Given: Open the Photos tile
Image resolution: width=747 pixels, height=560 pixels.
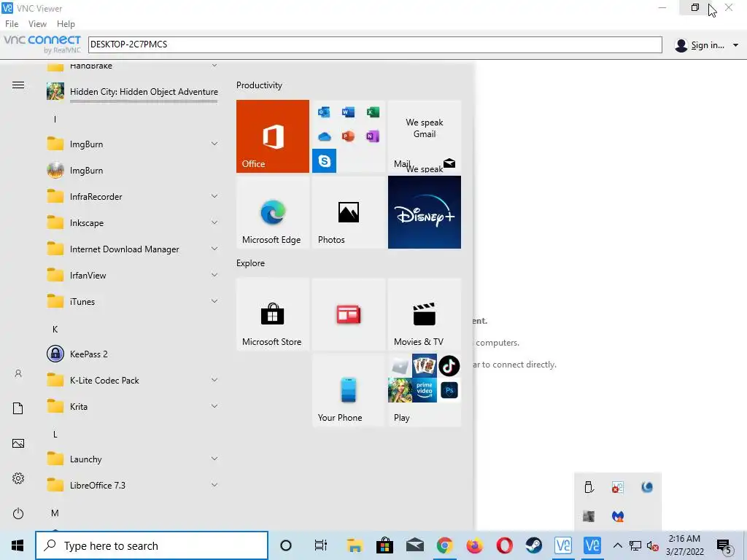Looking at the screenshot, I should 348,212.
